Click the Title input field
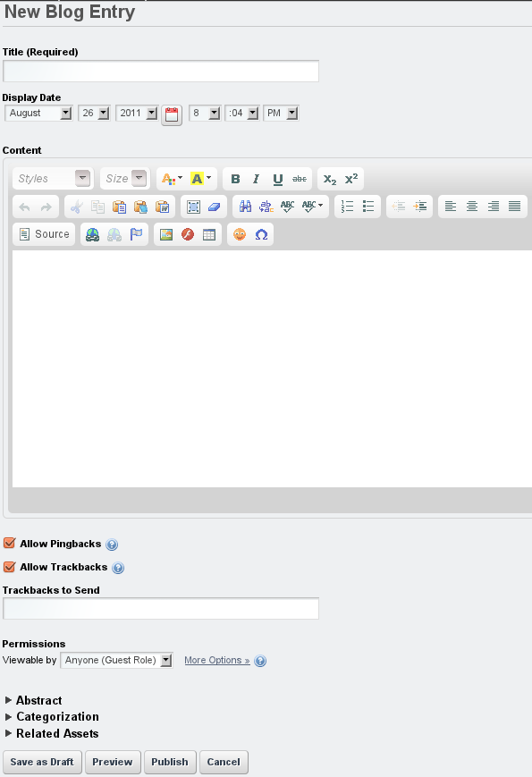This screenshot has width=532, height=777. (161, 72)
